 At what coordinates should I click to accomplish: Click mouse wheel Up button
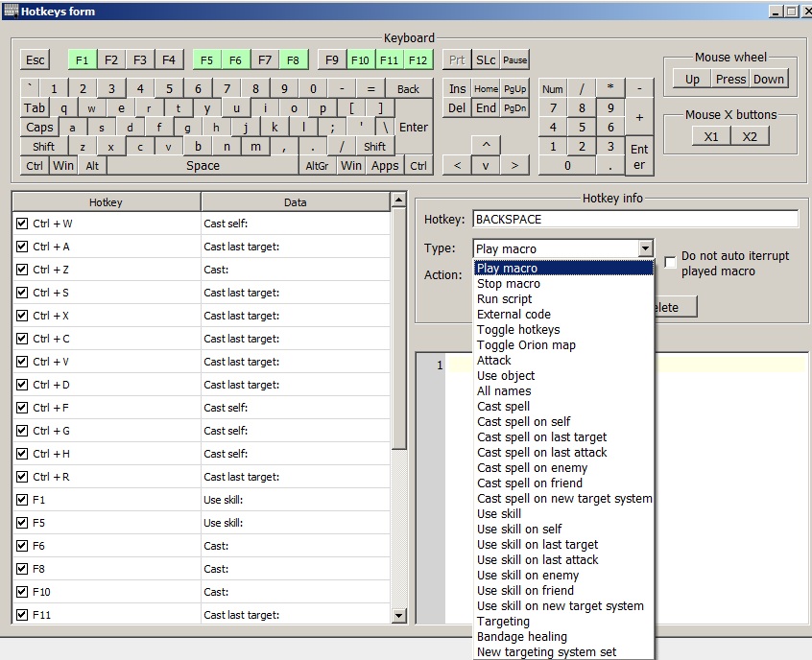point(692,80)
